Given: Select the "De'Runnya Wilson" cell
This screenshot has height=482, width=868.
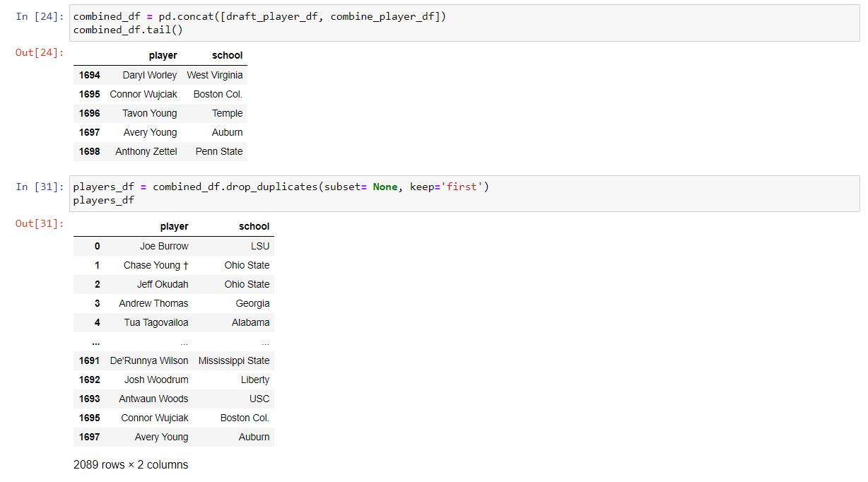Looking at the screenshot, I should (x=149, y=360).
